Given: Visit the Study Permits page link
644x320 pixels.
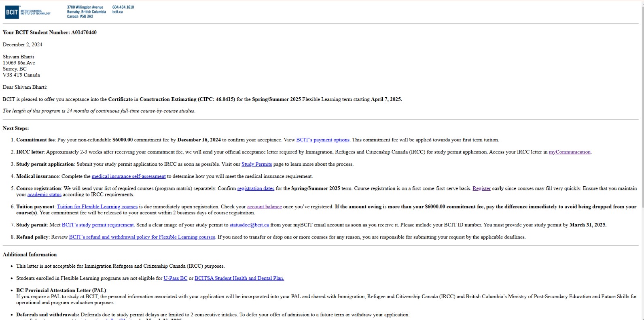Looking at the screenshot, I should pos(257,164).
